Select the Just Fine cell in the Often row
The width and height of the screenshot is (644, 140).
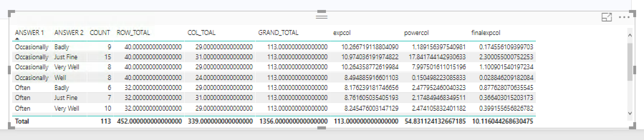point(66,97)
